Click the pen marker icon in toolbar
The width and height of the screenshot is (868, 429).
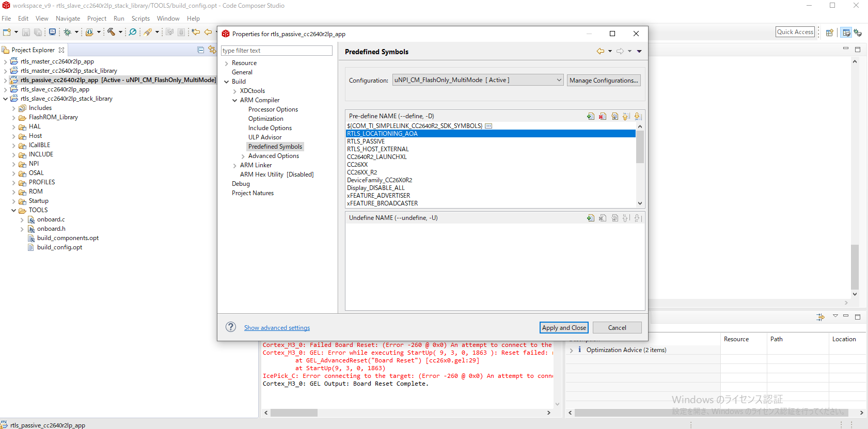click(148, 32)
